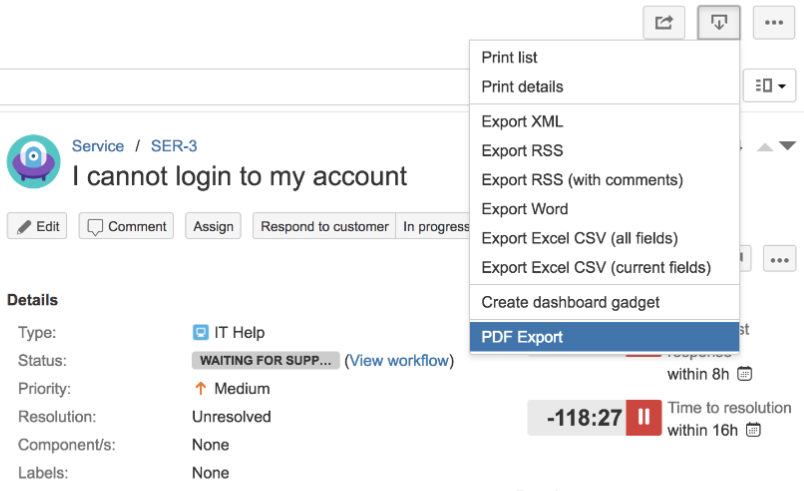Click the -118:27 SLA timer value

pos(584,418)
